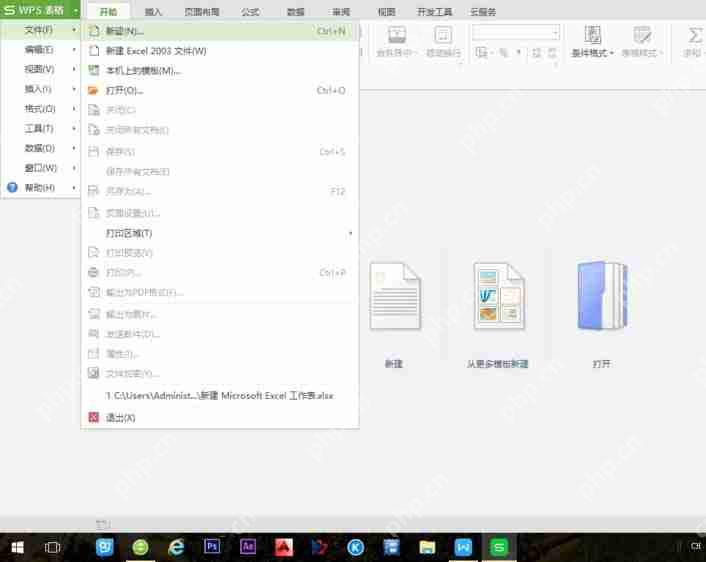
Task: Open the WPS 表格 application menu dropdown arrow
Action: [76, 10]
